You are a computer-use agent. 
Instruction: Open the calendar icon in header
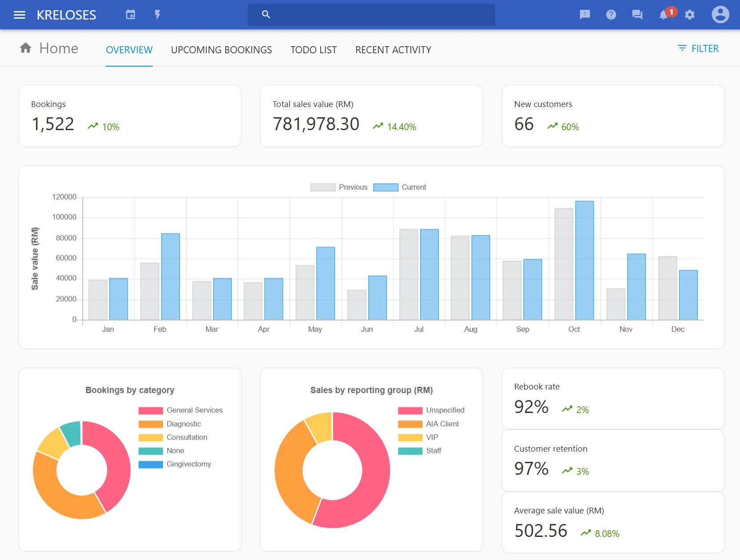[130, 15]
